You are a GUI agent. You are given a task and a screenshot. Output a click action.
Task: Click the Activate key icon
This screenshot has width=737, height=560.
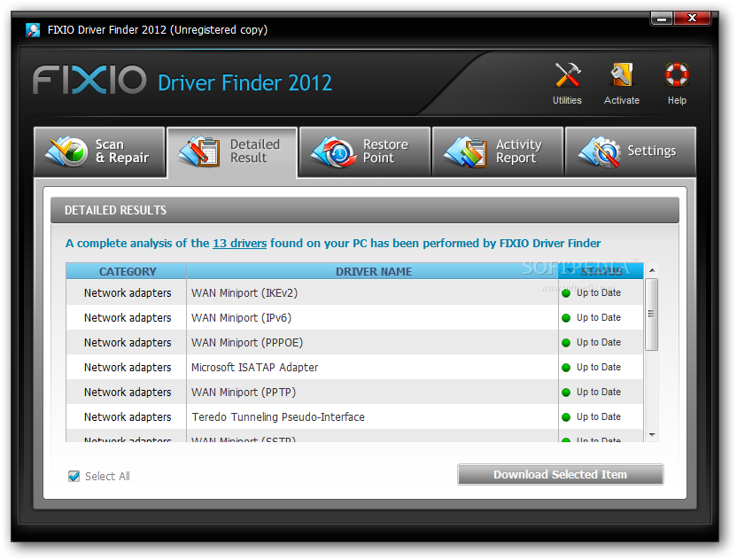621,75
